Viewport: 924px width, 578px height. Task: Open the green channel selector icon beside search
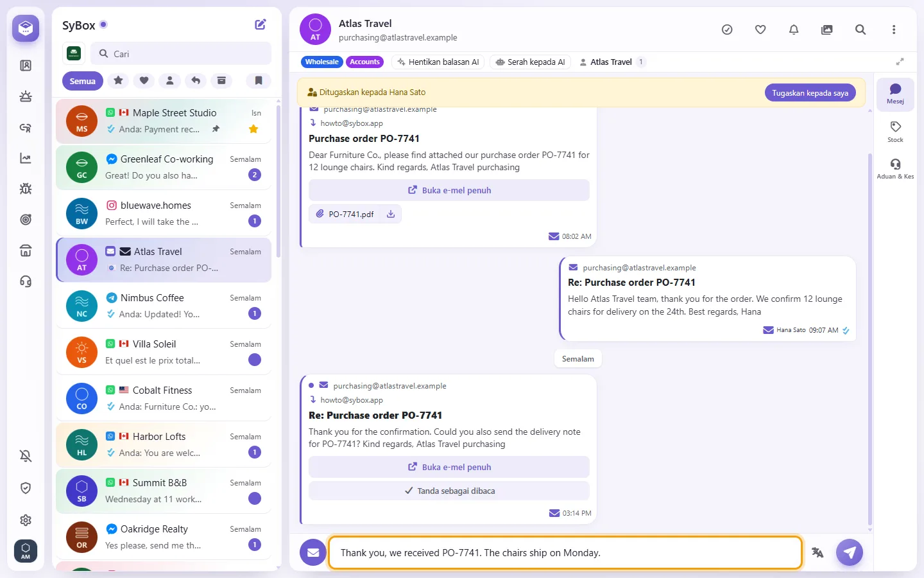coord(74,53)
